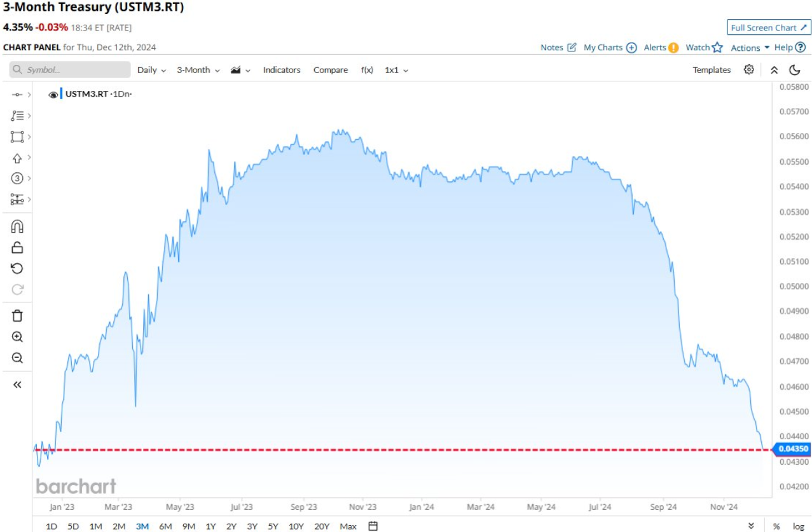Open the calendar date range picker
This screenshot has width=812, height=532.
coord(373,526)
